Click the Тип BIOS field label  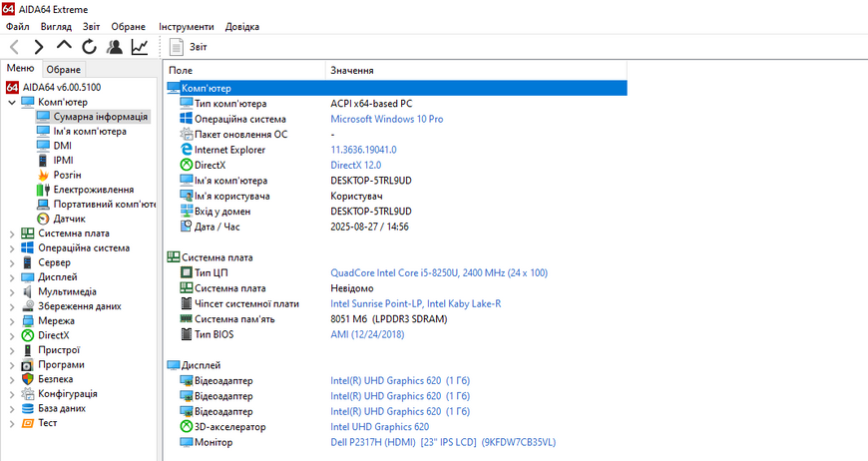(214, 334)
